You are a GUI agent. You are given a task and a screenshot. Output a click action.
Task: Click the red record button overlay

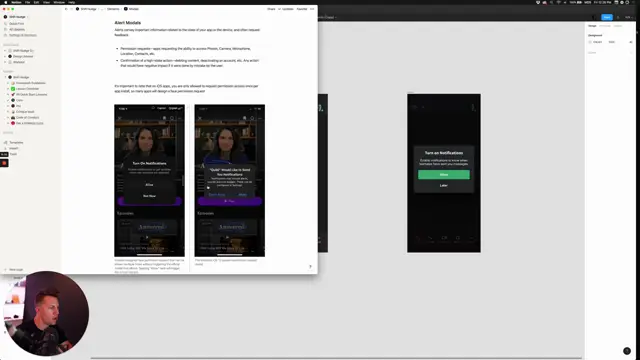point(4,163)
